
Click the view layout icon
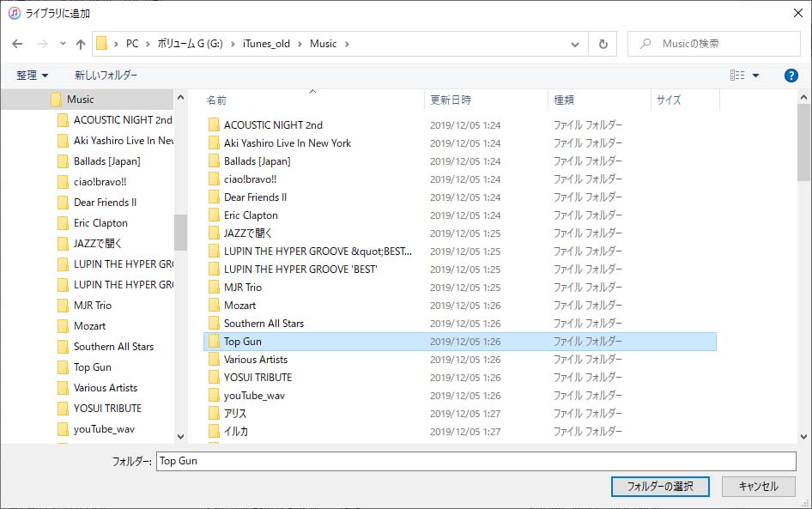point(736,76)
